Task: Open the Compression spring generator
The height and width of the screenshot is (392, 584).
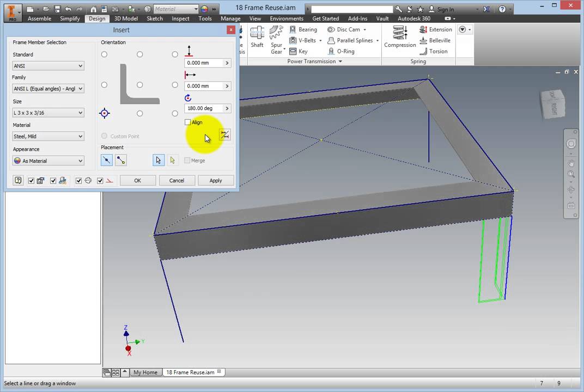Action: [400, 36]
